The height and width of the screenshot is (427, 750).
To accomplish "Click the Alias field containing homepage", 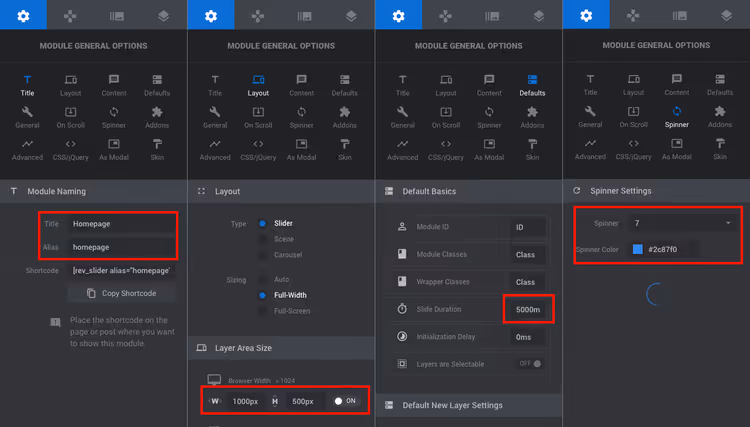I will coord(121,247).
